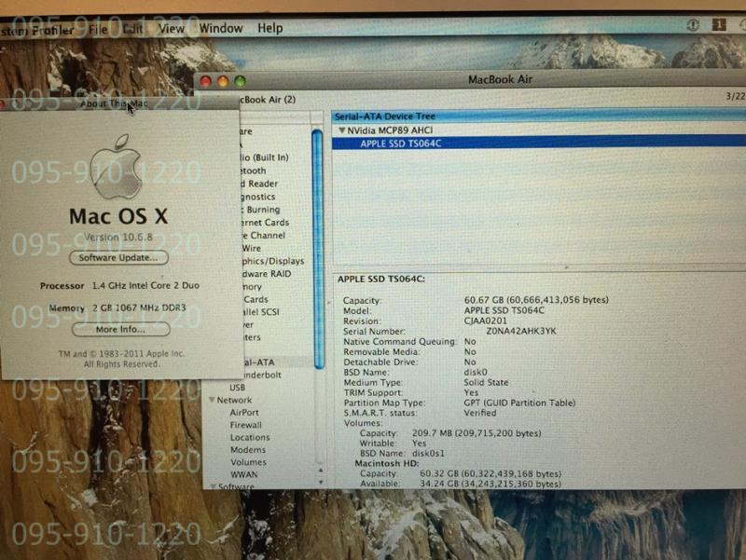
Task: Open the Window menu
Action: pos(221,28)
